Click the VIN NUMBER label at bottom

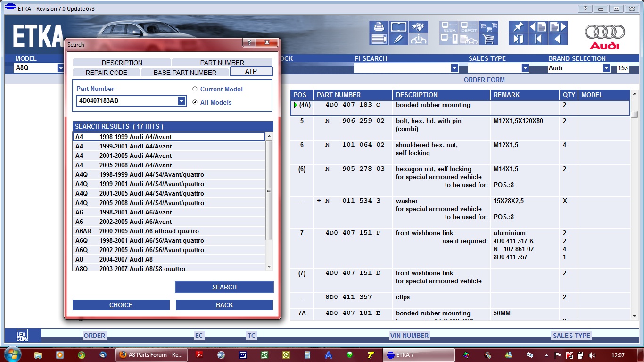409,336
